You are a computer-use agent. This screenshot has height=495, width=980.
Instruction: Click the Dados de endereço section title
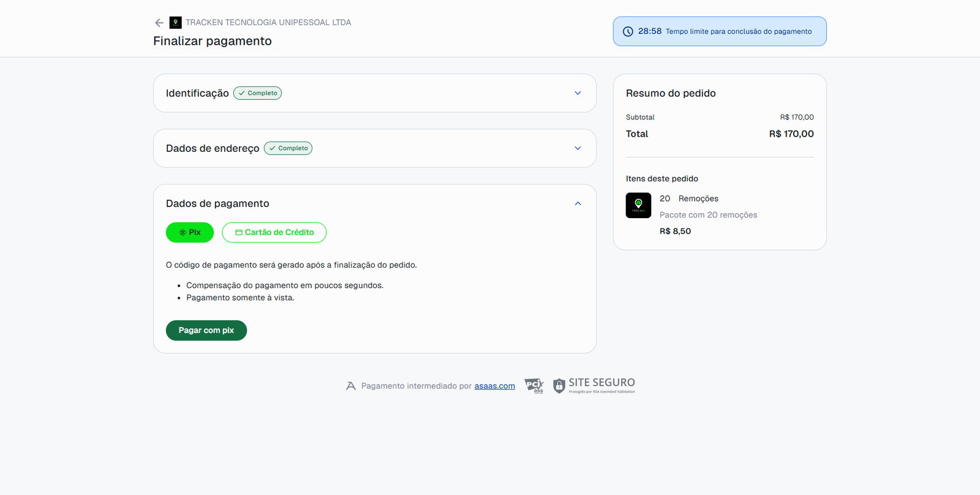213,148
